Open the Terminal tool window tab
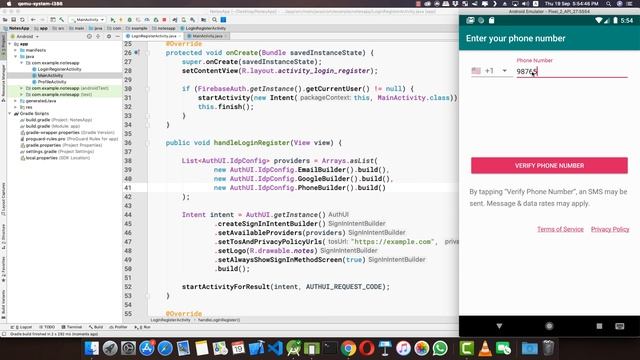 72,327
